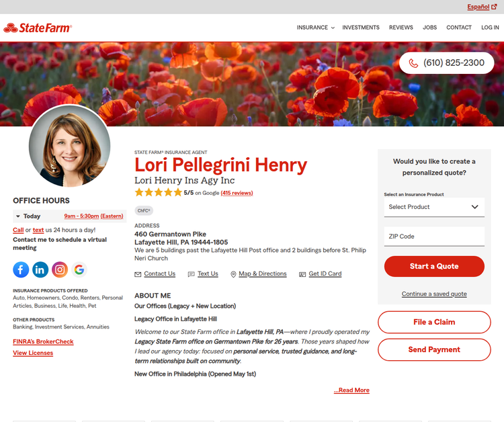Click the chat bubble icon beside Text Us
The width and height of the screenshot is (504, 422).
coord(192,274)
